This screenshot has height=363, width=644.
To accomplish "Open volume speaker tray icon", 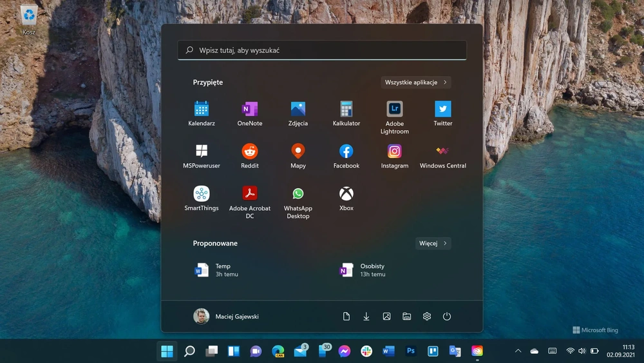I will pos(582,351).
